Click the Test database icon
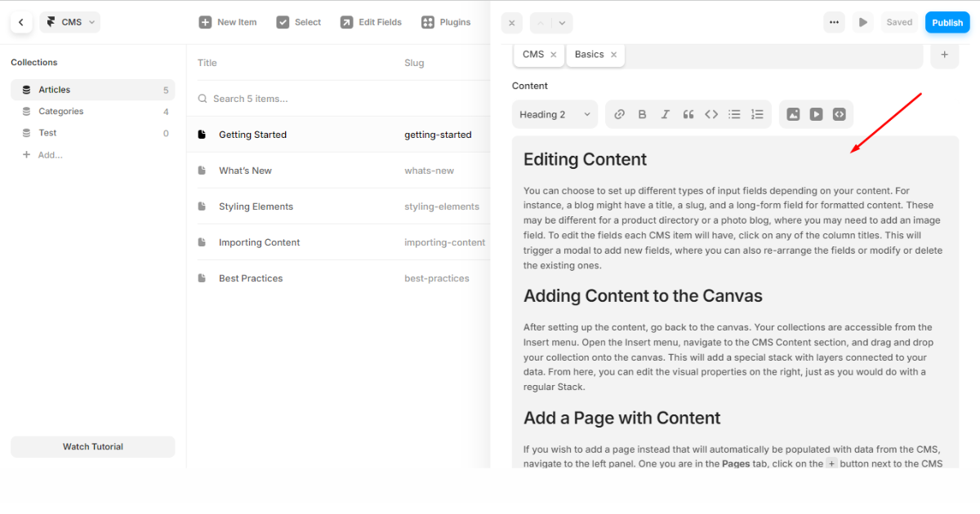Screen dimensions: 980x514 point(26,132)
